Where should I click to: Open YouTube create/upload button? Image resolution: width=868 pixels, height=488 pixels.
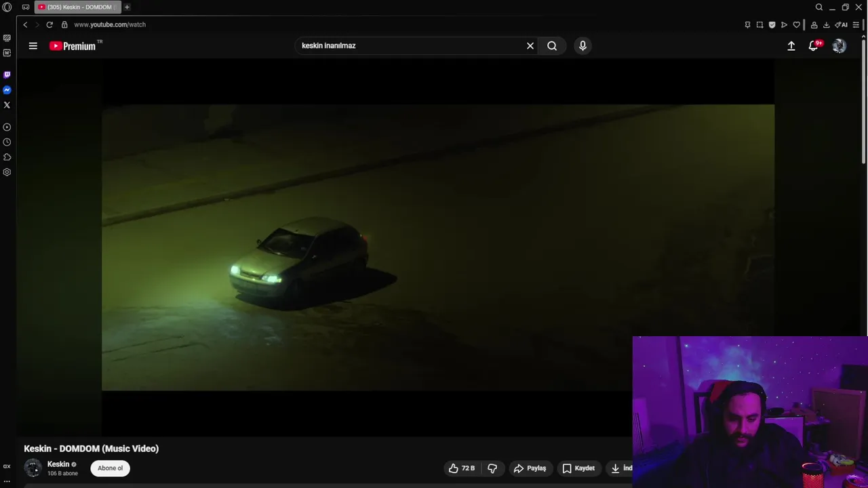(791, 46)
